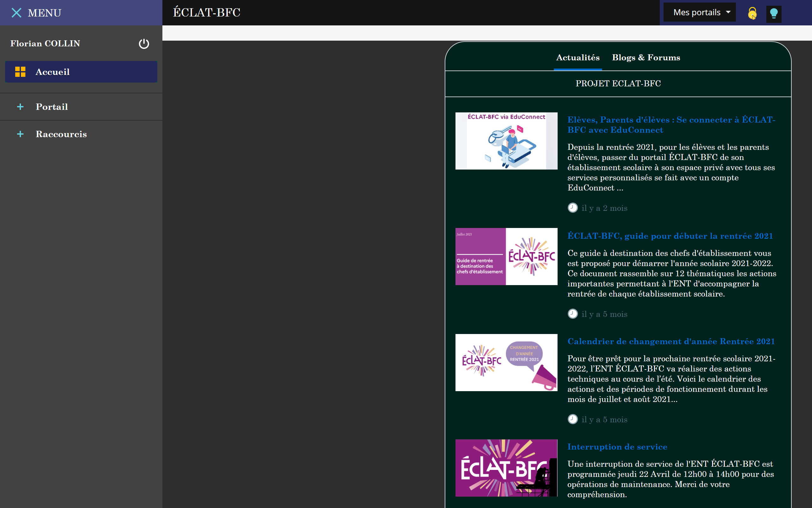The height and width of the screenshot is (508, 812).
Task: Click the yellow padlock icon
Action: [x=752, y=13]
